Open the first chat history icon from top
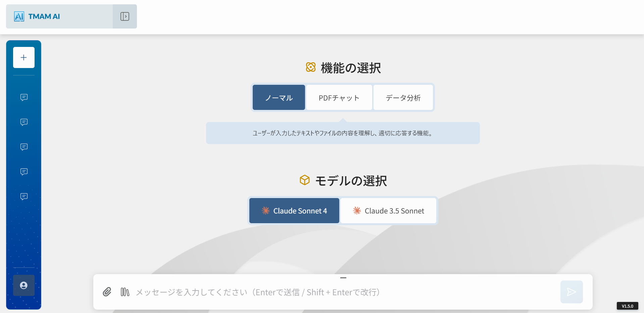 tap(24, 97)
